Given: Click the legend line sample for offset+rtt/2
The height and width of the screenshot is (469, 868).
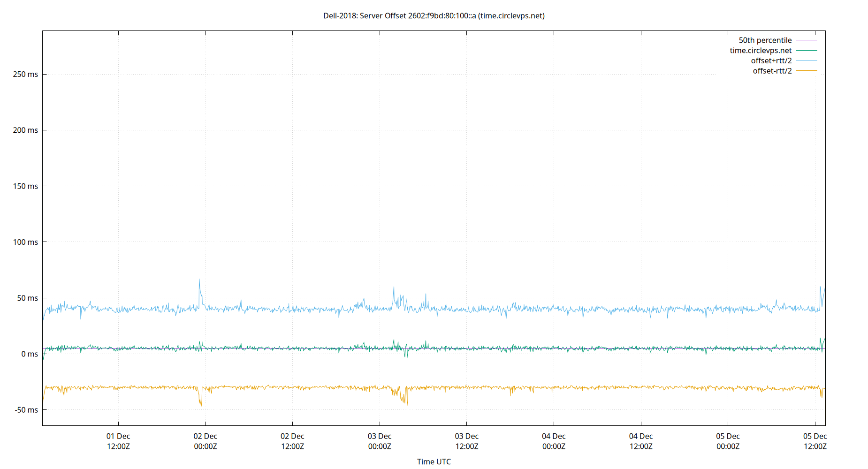Looking at the screenshot, I should tap(806, 60).
